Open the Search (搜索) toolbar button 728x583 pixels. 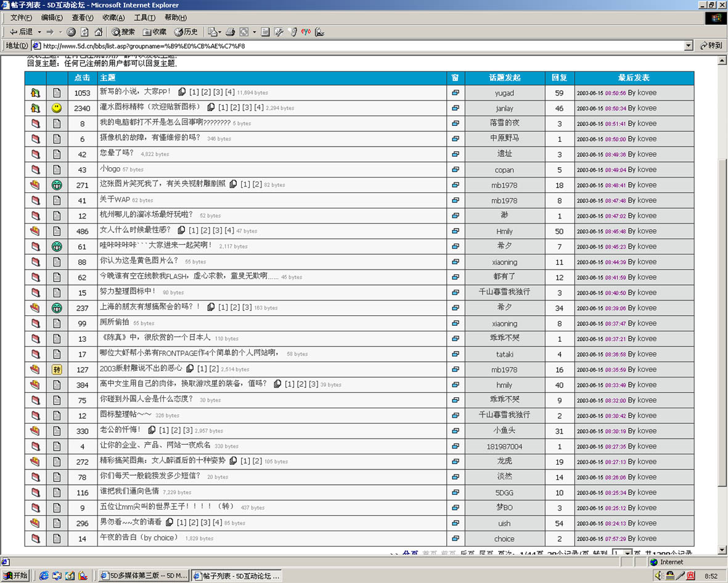(x=123, y=32)
